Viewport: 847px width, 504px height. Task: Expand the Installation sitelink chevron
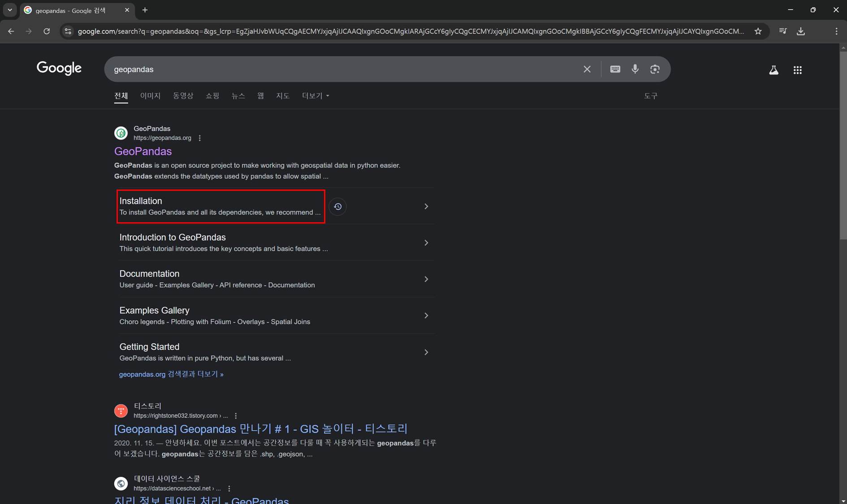(x=426, y=207)
